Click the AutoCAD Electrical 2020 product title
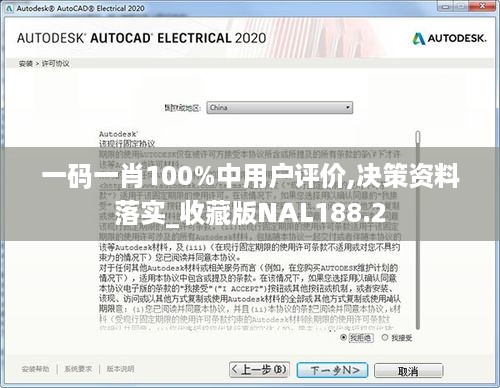Viewport: 500px width, 388px height. click(x=142, y=38)
